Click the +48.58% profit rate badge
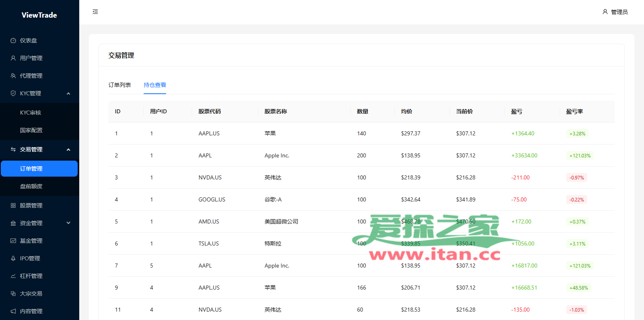Screen dimensions: 644x320 (579, 288)
